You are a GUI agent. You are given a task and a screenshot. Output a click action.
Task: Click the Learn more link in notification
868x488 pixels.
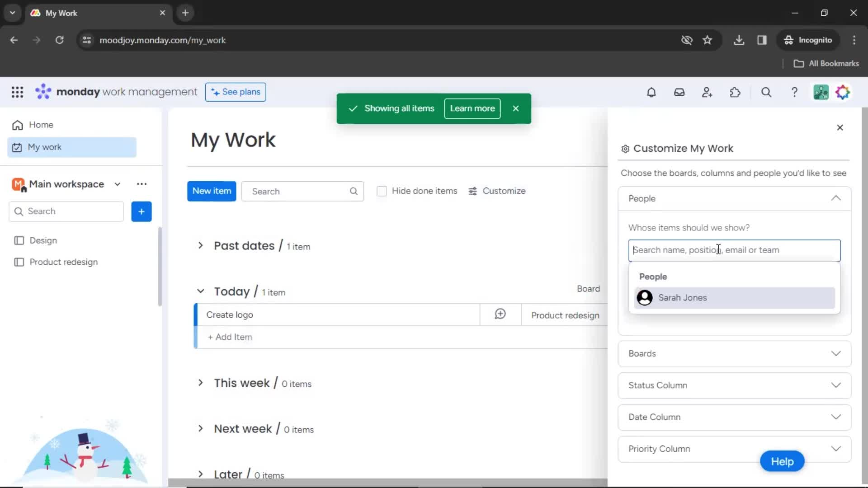(472, 108)
